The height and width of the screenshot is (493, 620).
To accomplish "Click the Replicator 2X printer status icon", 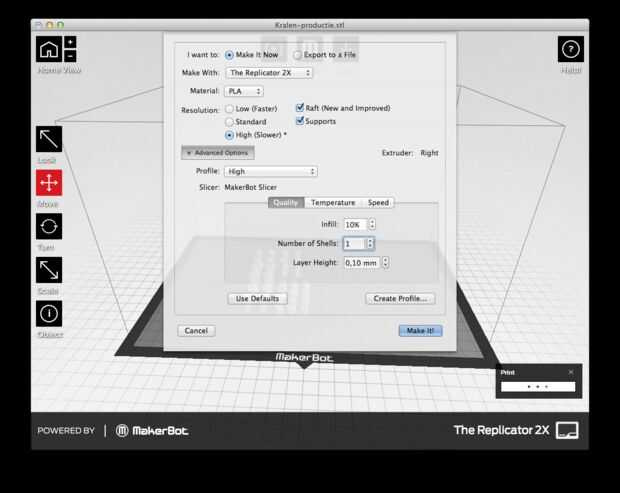I will tap(567, 430).
